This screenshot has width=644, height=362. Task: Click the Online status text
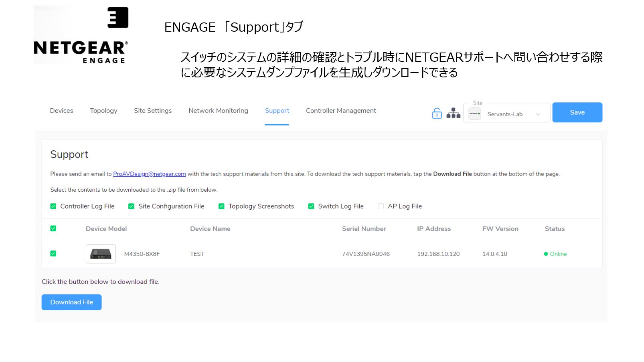(558, 254)
